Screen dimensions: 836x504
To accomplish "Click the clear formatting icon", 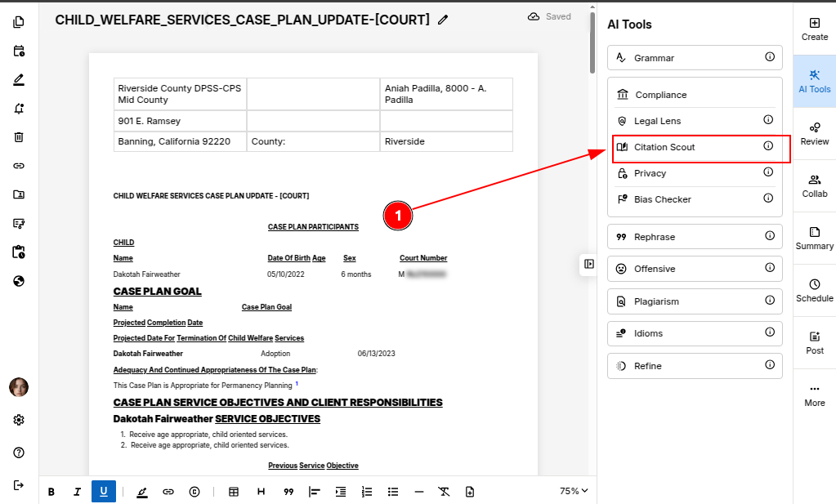I will pos(444,492).
